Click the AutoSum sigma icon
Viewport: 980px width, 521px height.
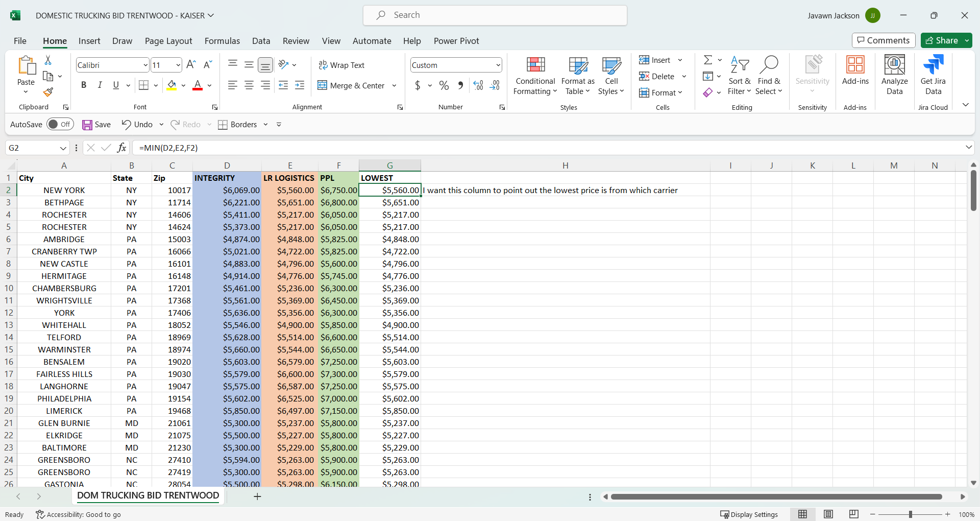pyautogui.click(x=708, y=60)
